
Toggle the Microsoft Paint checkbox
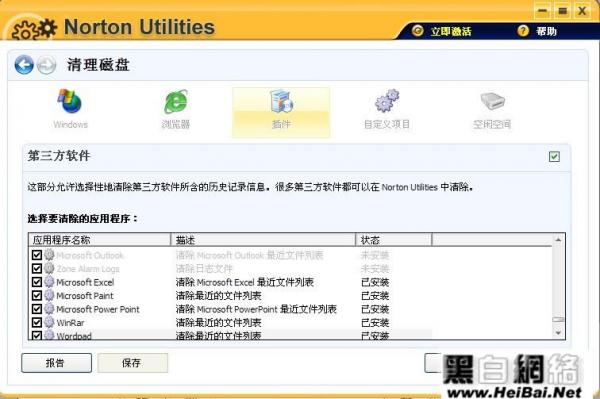[x=37, y=296]
